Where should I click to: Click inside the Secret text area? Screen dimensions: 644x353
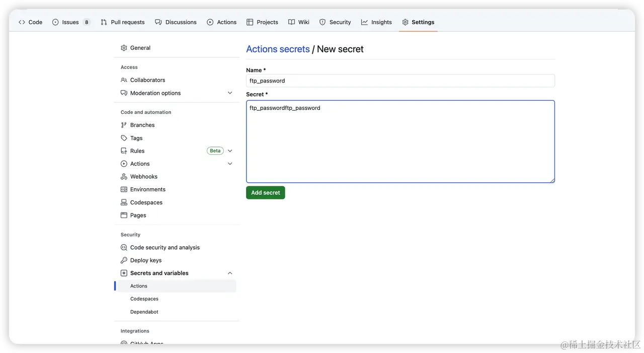tap(400, 142)
